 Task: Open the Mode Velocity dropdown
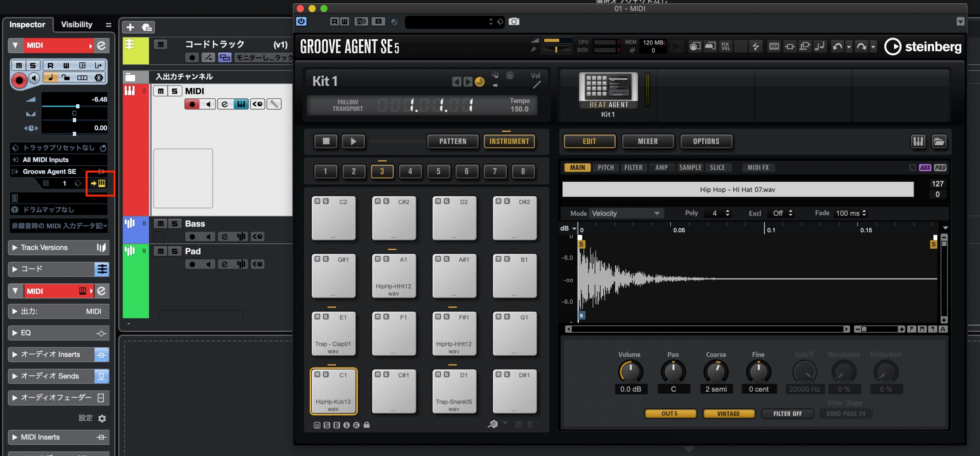tap(626, 213)
